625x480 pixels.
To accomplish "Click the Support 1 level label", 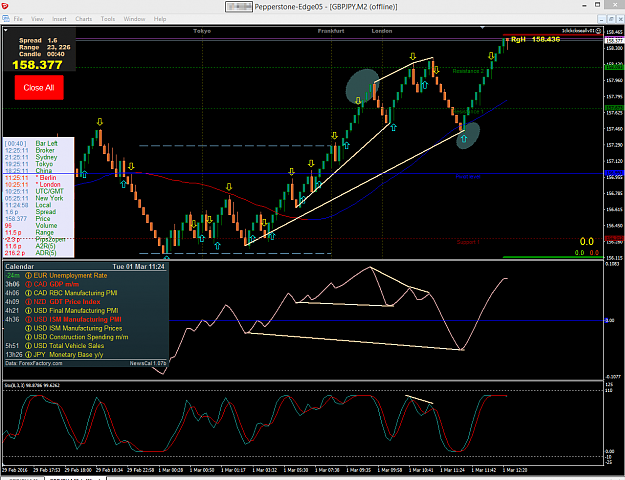I will pyautogui.click(x=468, y=242).
